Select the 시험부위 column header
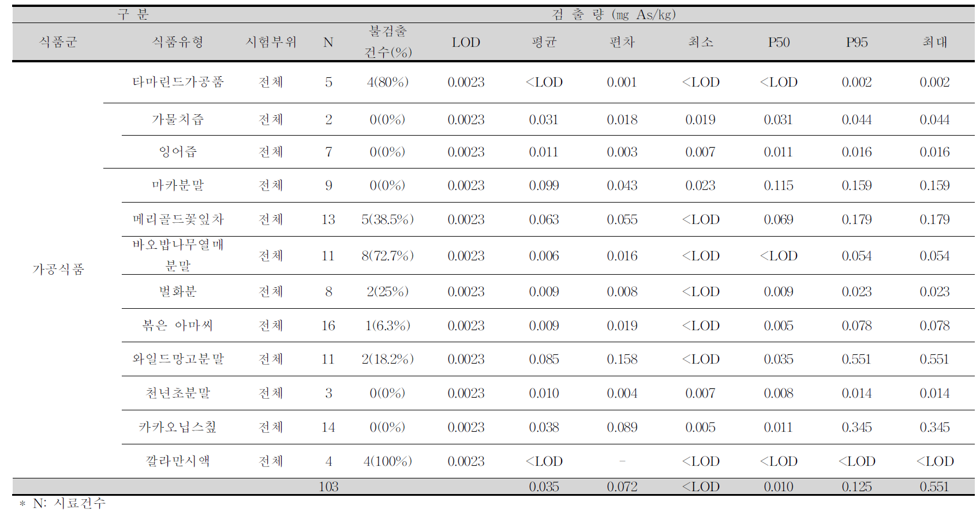Screen dimensions: 980x520 271,42
